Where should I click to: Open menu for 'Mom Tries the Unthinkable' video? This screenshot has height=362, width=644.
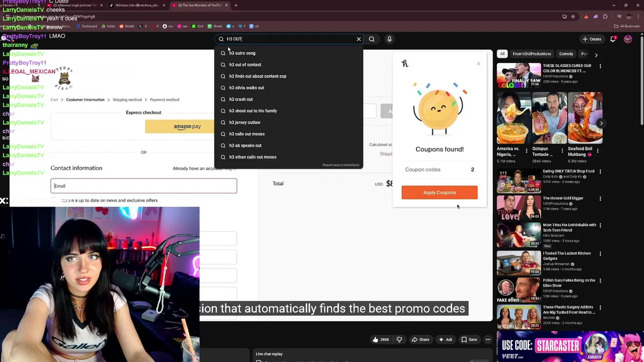tap(600, 225)
